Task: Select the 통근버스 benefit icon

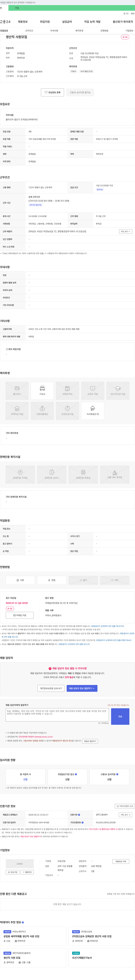Action: coord(17,390)
